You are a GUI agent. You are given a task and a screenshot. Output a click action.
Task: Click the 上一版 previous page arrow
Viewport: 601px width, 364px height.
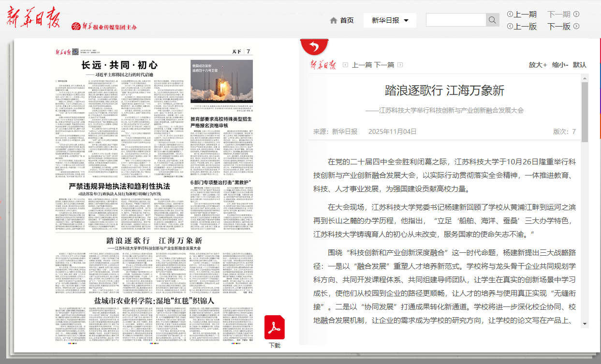(x=510, y=27)
